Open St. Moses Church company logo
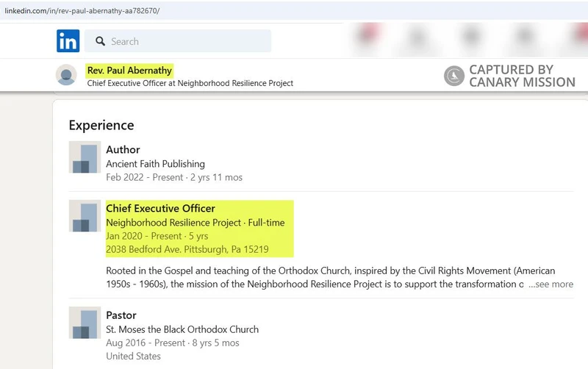Screen dimensions: 588x369 click(x=85, y=323)
